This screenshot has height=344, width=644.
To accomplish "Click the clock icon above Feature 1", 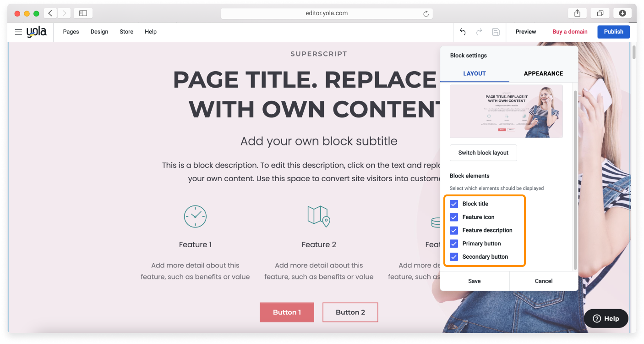I will pos(195,216).
